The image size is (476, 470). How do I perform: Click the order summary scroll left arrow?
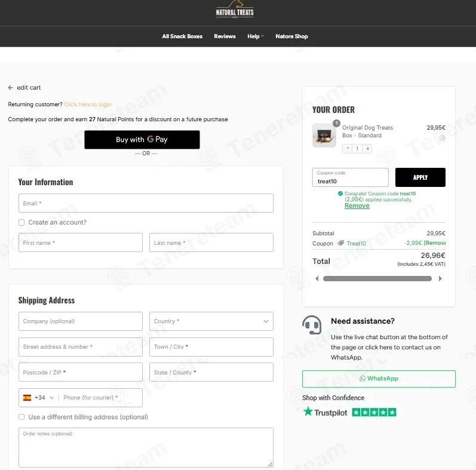317,279
